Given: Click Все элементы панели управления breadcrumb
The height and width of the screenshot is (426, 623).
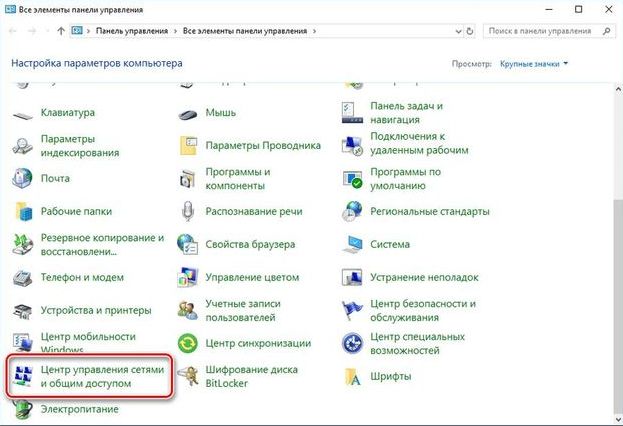Looking at the screenshot, I should (x=245, y=31).
